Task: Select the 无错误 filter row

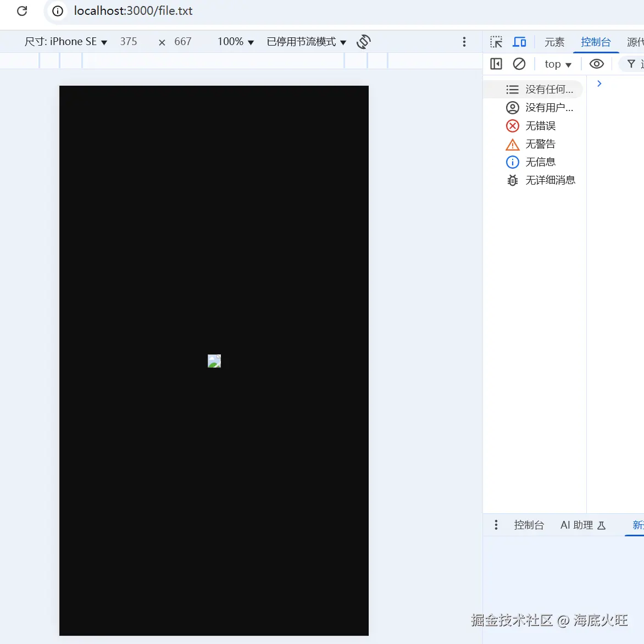Action: [x=533, y=126]
